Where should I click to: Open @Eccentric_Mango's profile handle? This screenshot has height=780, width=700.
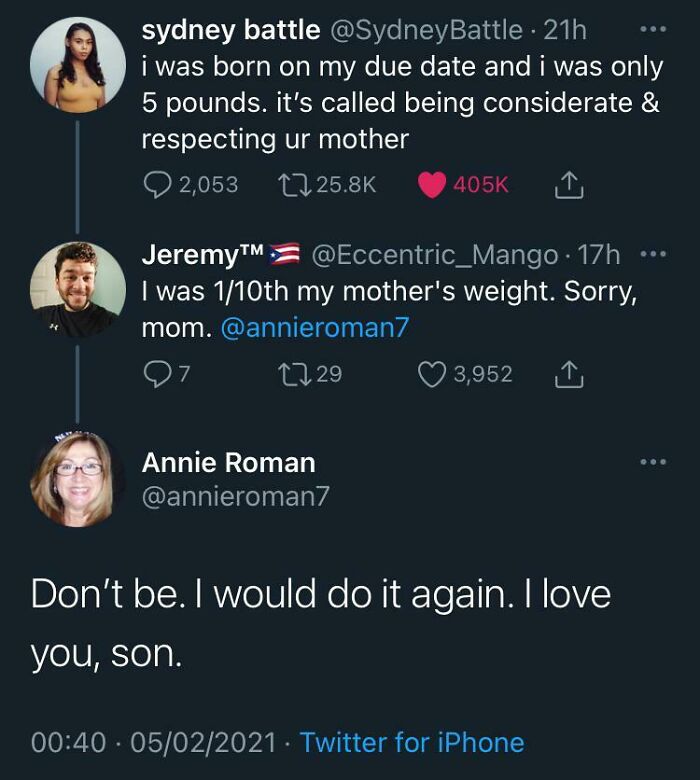tap(436, 256)
